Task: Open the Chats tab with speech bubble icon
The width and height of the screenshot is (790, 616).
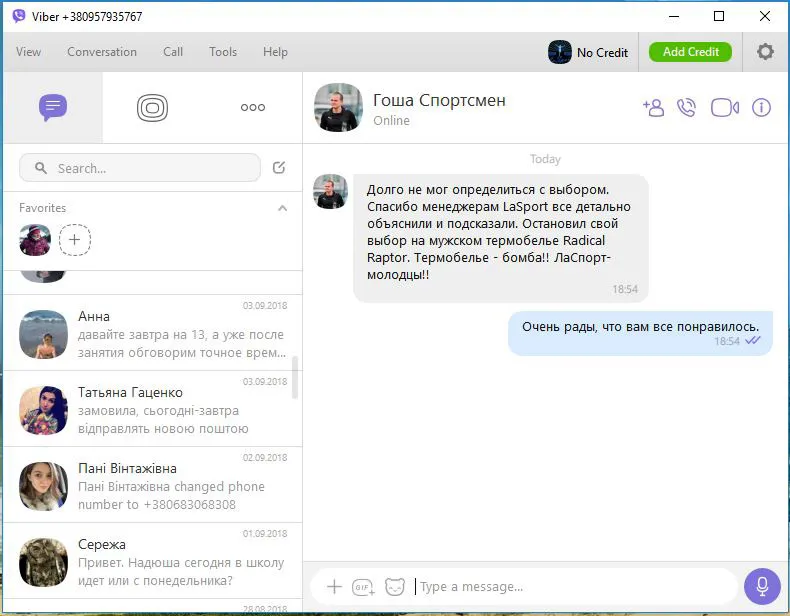Action: tap(53, 107)
